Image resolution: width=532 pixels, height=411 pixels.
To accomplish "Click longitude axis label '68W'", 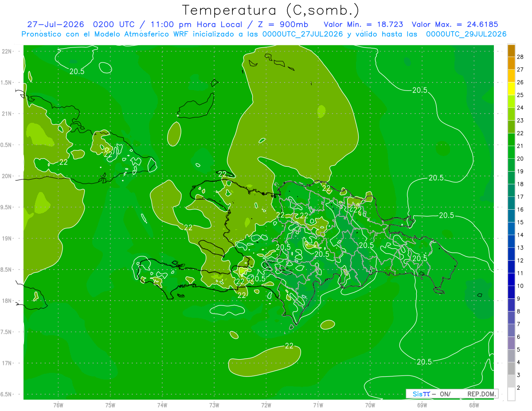I will [x=474, y=405].
